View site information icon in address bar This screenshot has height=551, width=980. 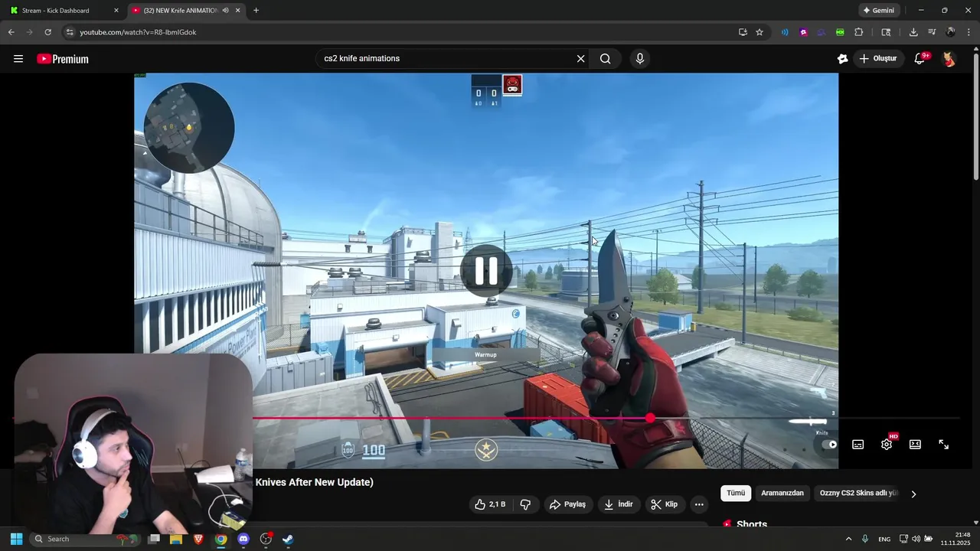click(x=70, y=32)
